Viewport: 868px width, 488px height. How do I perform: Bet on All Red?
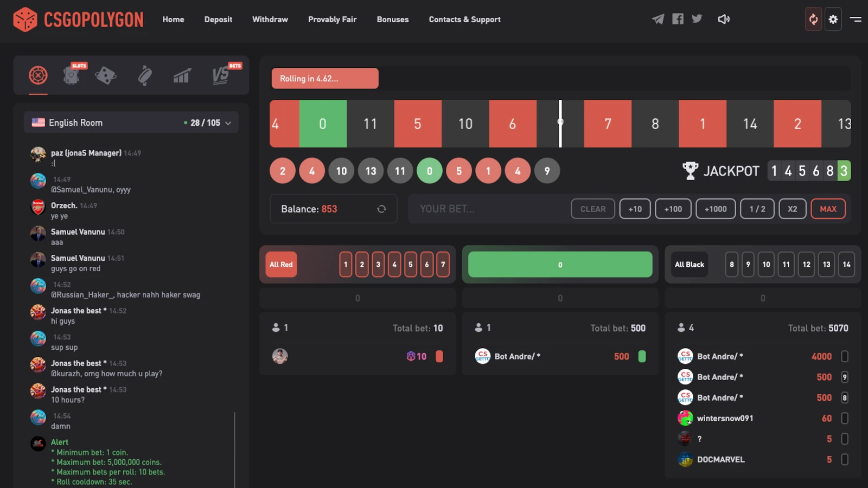281,265
